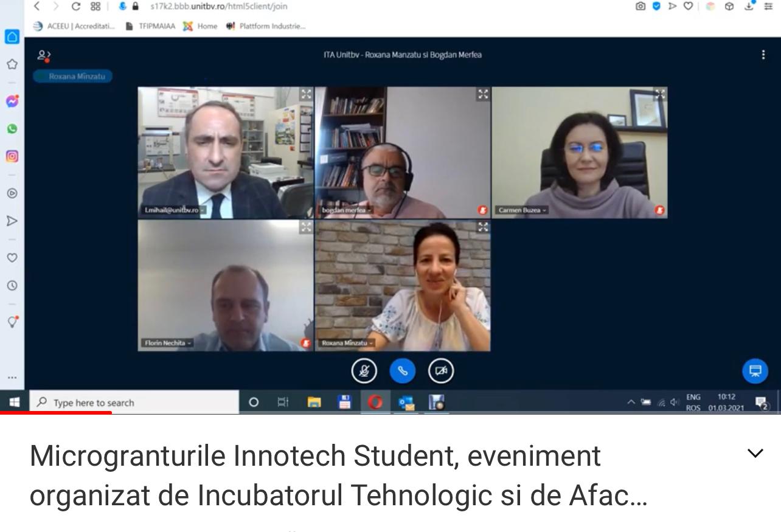Restore presentation with the blue button
The width and height of the screenshot is (781, 532).
(x=755, y=371)
